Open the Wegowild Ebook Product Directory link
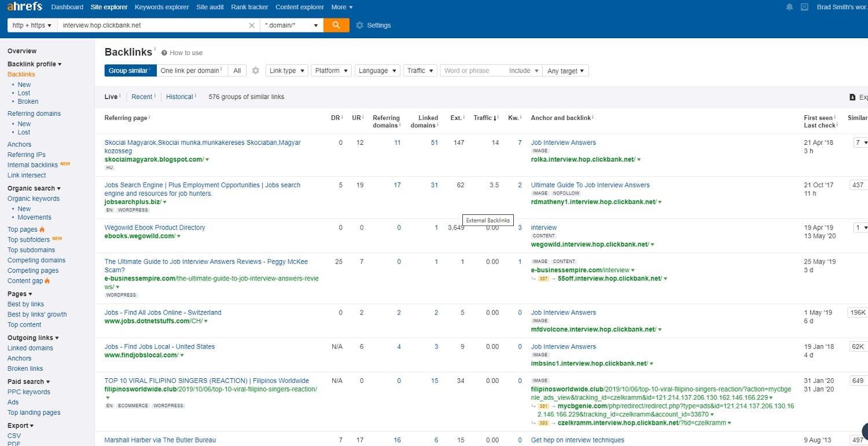Screen dimensions: 868x446 click(155, 228)
